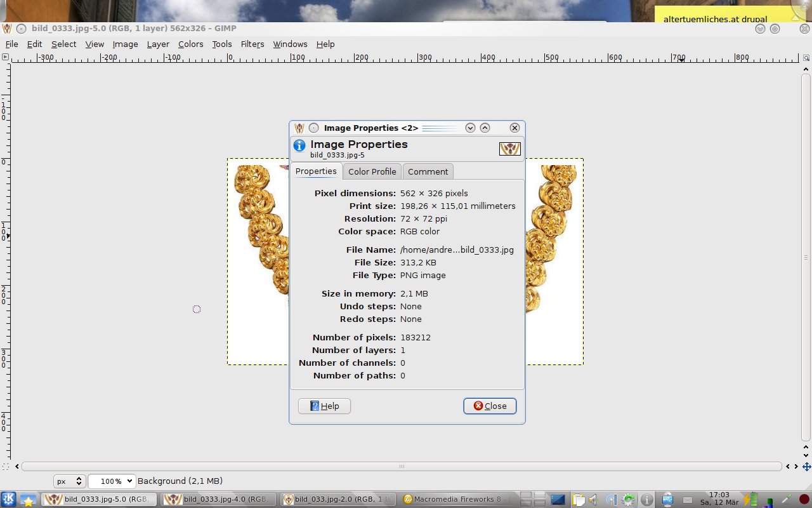
Task: Switch to the Comment tab
Action: (428, 171)
